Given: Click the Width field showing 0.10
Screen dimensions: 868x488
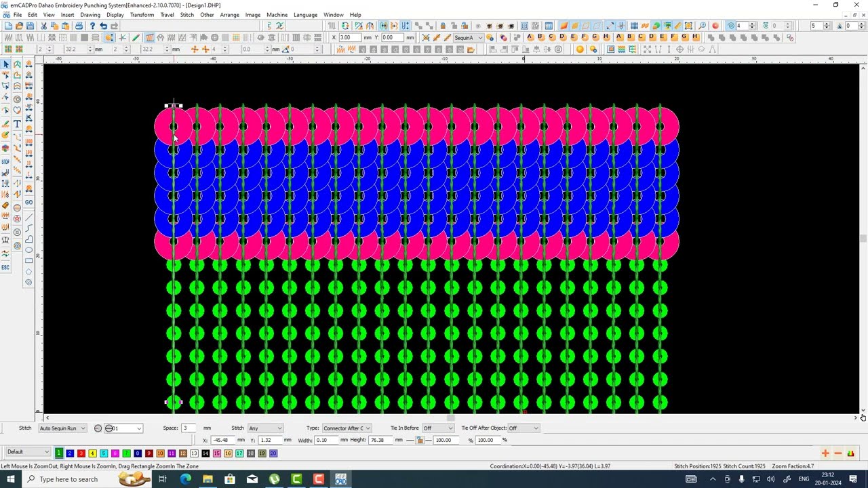Looking at the screenshot, I should [x=327, y=440].
